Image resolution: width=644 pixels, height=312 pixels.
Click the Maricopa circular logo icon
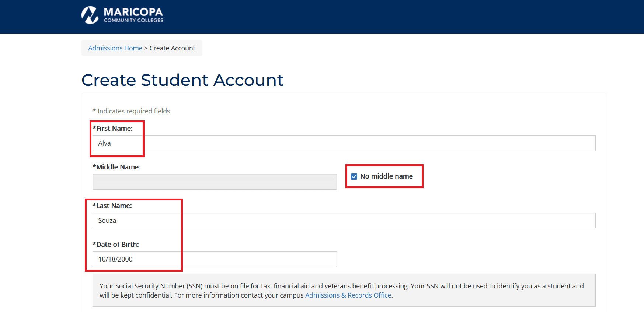[90, 15]
